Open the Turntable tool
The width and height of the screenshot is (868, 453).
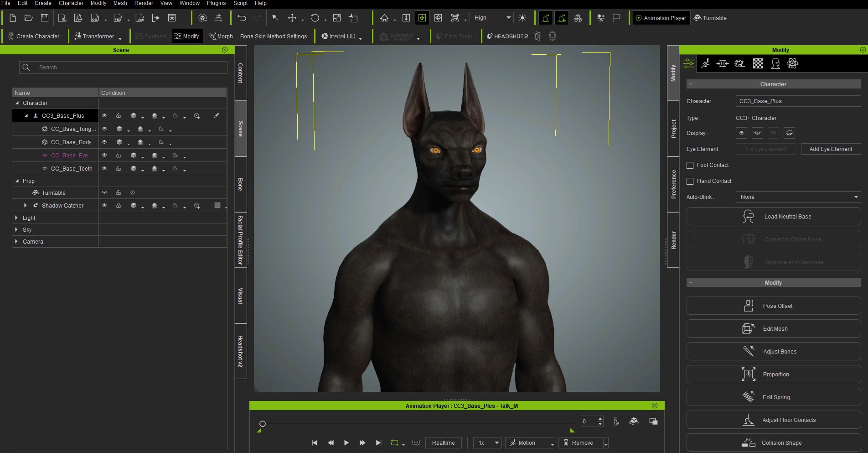[x=710, y=18]
